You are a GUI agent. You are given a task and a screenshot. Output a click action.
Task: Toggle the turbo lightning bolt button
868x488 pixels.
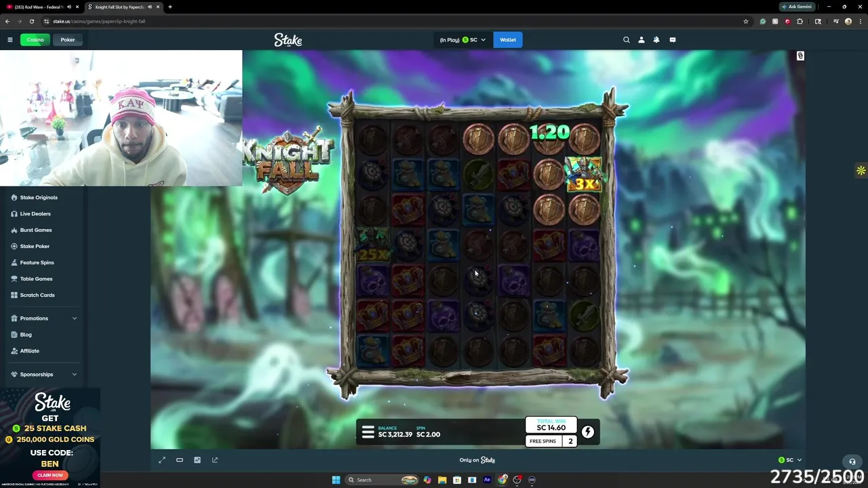click(588, 432)
